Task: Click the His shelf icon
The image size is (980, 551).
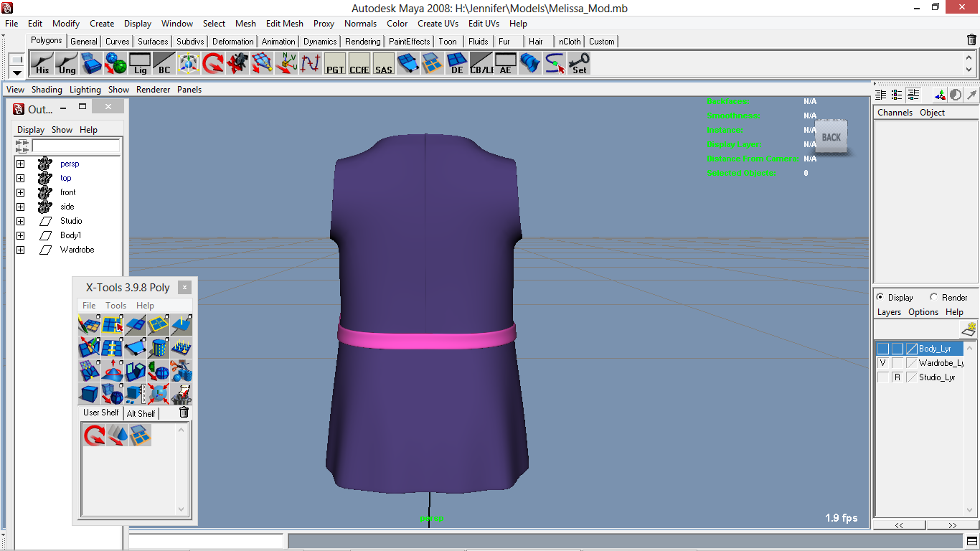Action: click(x=42, y=64)
